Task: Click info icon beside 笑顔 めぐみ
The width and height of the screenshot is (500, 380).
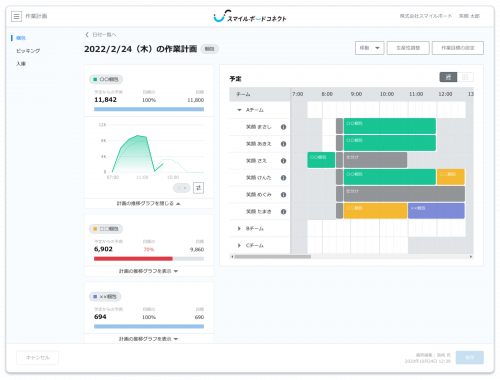Action: tap(283, 195)
